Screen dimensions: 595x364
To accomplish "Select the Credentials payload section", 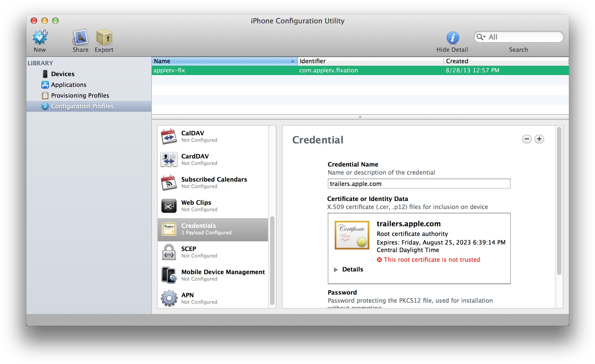I will [213, 229].
